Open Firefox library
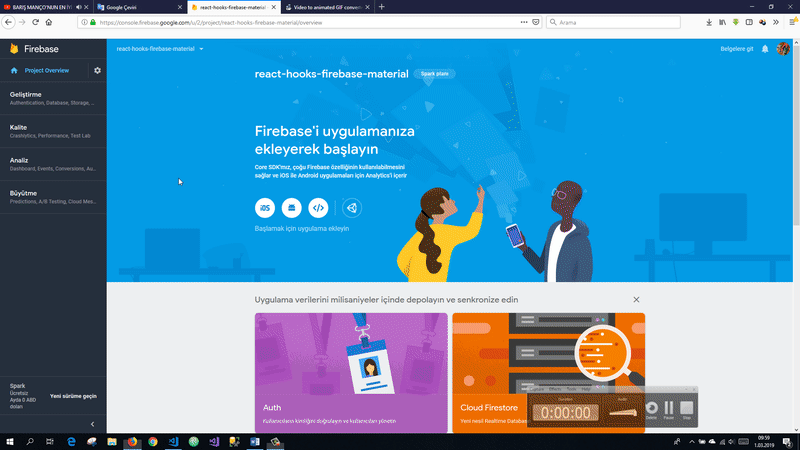800x450 pixels. tap(722, 22)
